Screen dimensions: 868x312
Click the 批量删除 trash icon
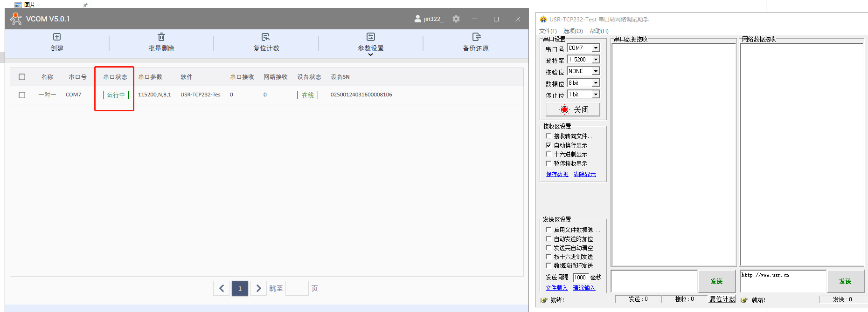click(161, 37)
